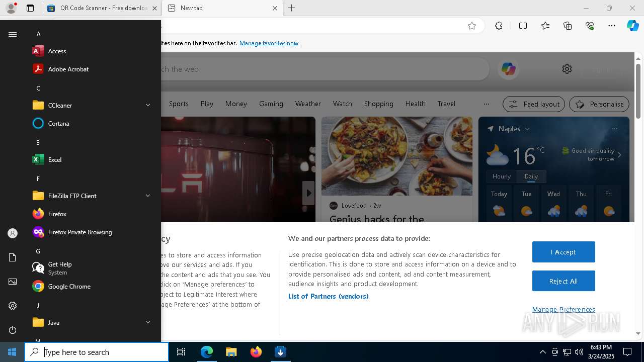Toggle Edge split screen icon
The width and height of the screenshot is (644, 362).
pyautogui.click(x=523, y=26)
